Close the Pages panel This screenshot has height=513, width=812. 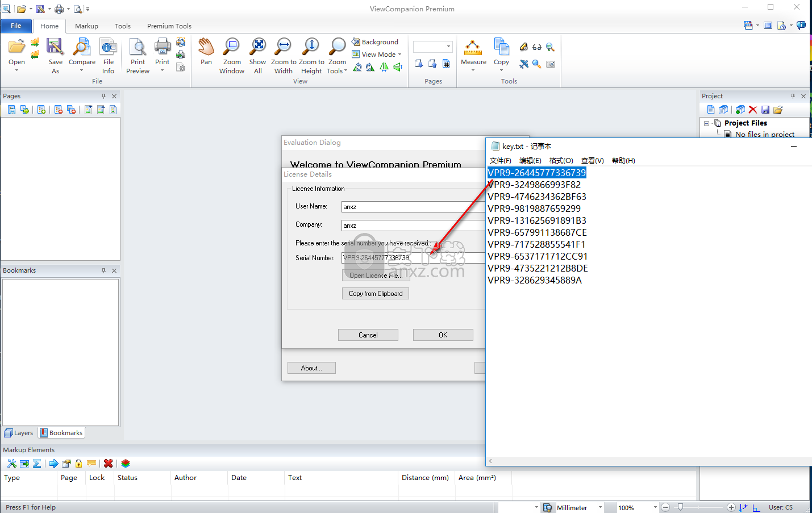[x=114, y=96]
